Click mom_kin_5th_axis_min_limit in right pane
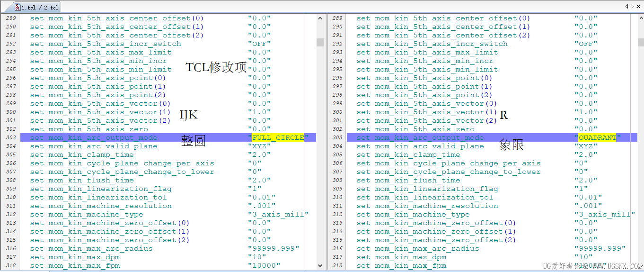Viewport: 644px width, 272px height. 436,70
